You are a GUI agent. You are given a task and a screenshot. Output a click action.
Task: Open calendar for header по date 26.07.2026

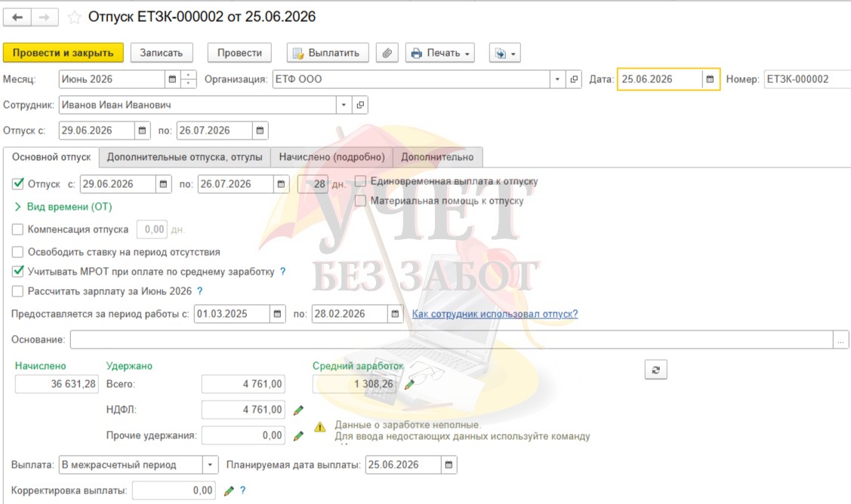[x=260, y=131]
